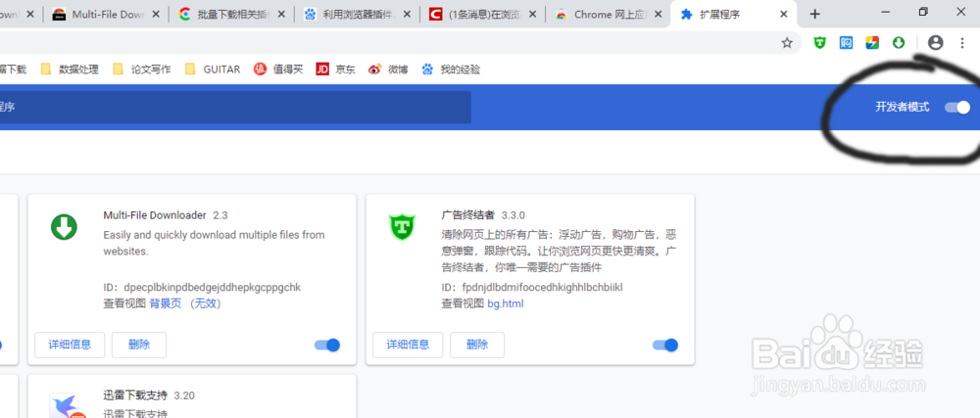Open the 我的经验 bookmark
The height and width of the screenshot is (418, 980).
[451, 70]
